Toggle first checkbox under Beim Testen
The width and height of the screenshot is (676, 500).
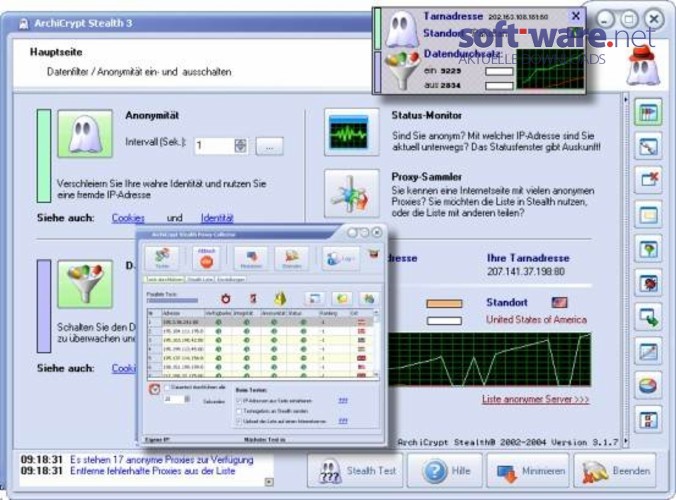(x=239, y=400)
